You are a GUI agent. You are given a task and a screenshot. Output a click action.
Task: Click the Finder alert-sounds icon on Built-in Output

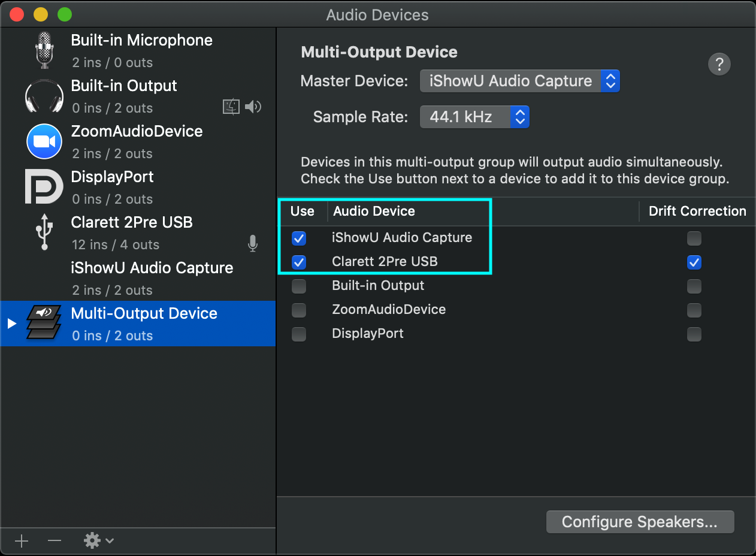(x=231, y=107)
